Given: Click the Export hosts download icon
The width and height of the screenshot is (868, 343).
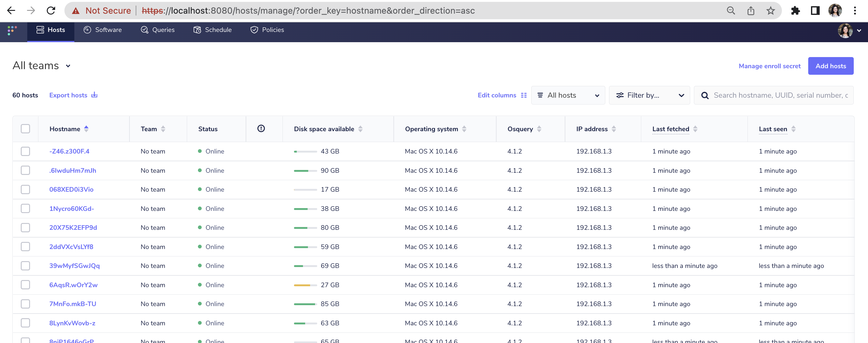Looking at the screenshot, I should coord(94,95).
